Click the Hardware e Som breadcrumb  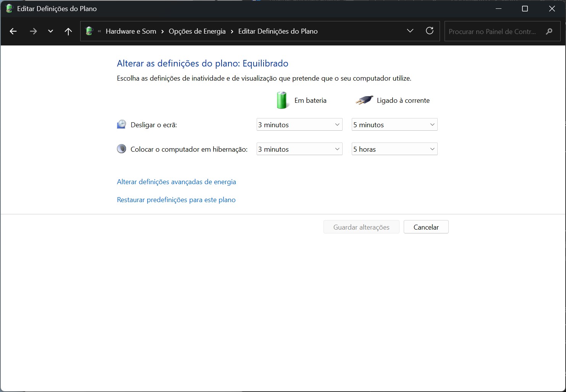pyautogui.click(x=131, y=31)
